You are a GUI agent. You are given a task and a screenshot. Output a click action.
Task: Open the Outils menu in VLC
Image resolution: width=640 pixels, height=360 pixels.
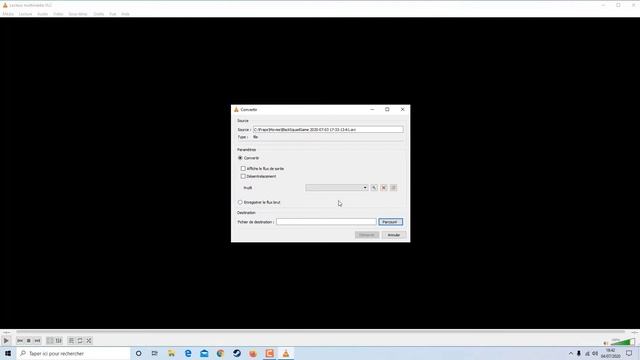click(x=99, y=14)
